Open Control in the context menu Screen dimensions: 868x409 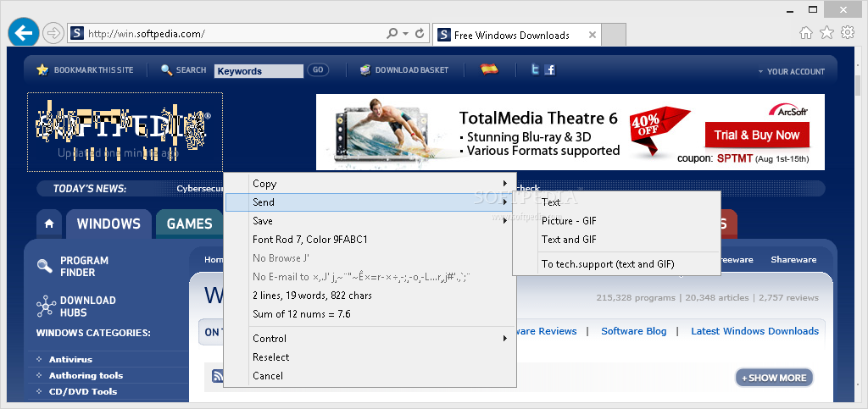pos(370,338)
